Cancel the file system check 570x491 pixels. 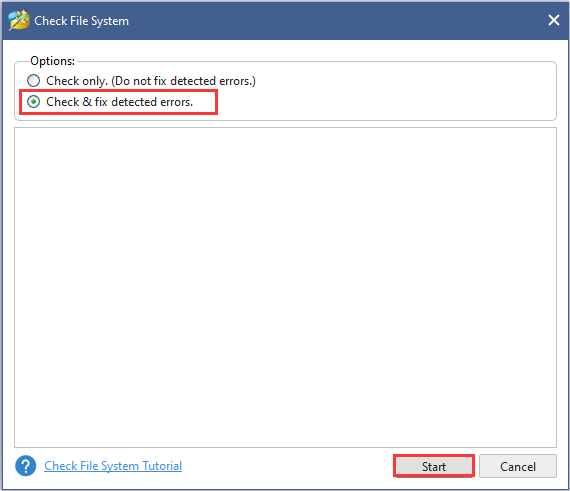(x=518, y=466)
